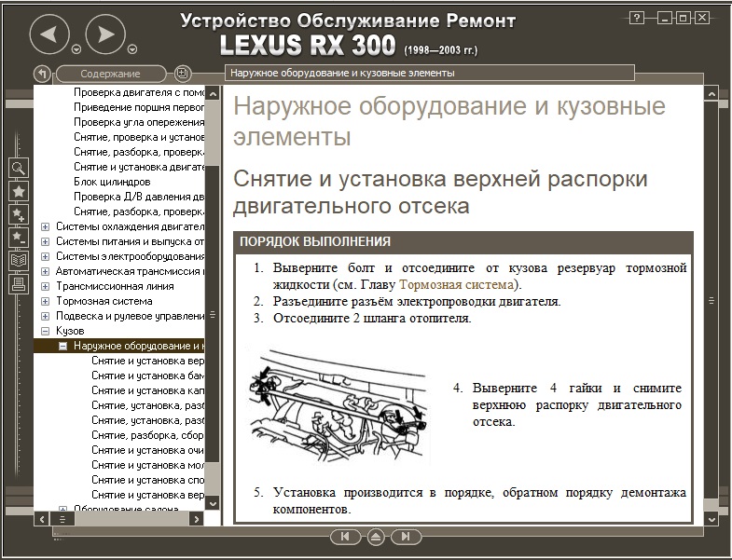Remove bookmark with star-minus icon
The image size is (732, 560).
pyautogui.click(x=19, y=238)
